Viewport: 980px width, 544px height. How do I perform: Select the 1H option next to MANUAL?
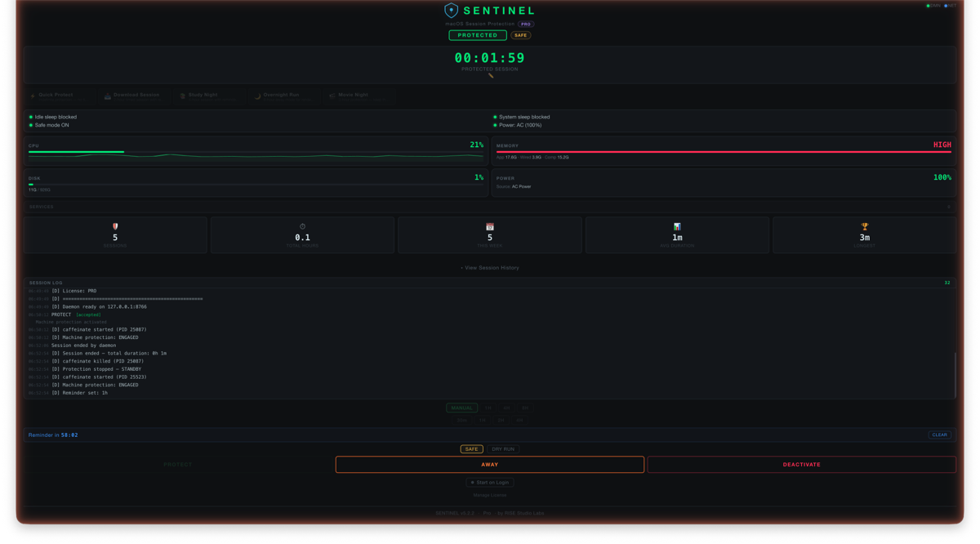pyautogui.click(x=488, y=408)
